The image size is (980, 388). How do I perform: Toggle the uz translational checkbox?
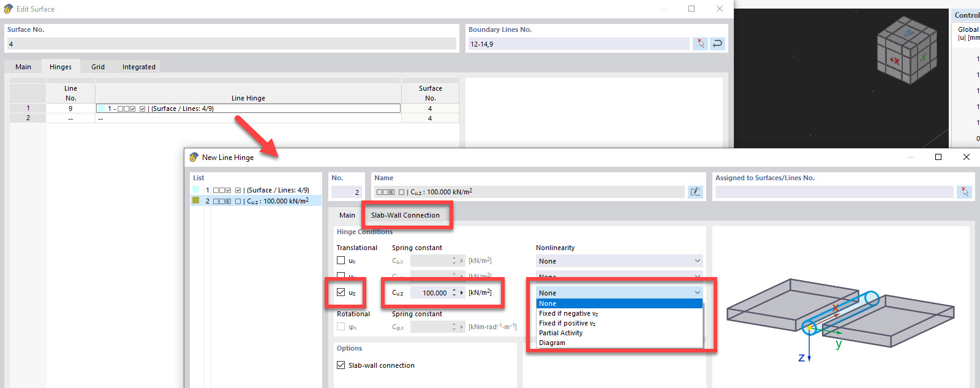(x=341, y=292)
